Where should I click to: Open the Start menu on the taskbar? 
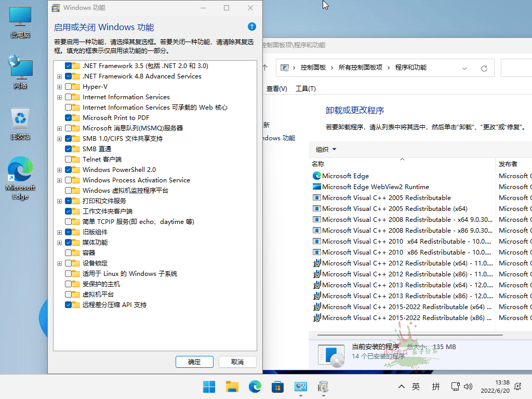tap(209, 387)
